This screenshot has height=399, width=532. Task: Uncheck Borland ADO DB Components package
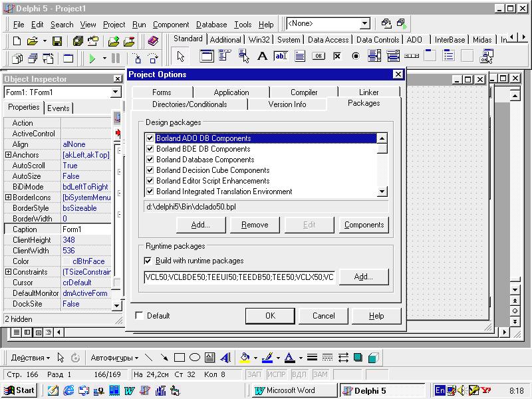(150, 138)
